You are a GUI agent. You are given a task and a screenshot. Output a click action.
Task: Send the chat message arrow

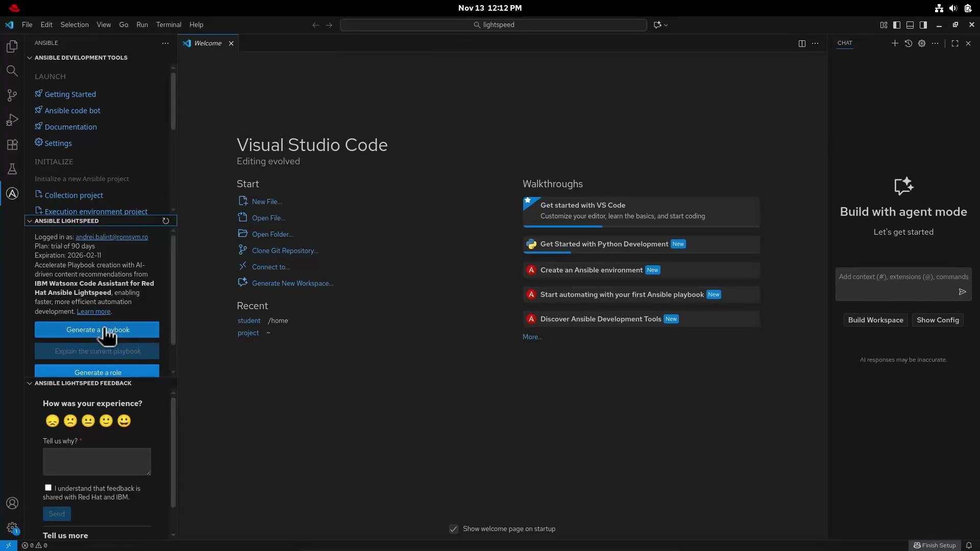click(x=962, y=292)
